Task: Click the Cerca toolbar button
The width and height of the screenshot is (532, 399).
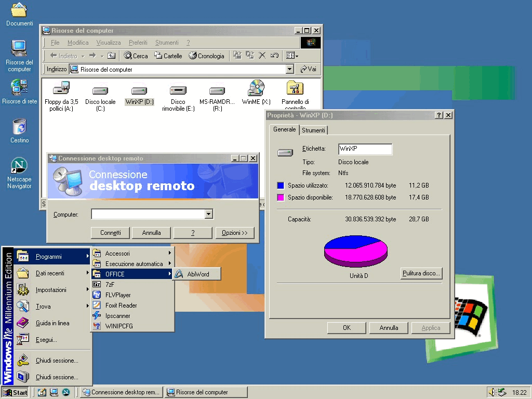Action: point(136,56)
